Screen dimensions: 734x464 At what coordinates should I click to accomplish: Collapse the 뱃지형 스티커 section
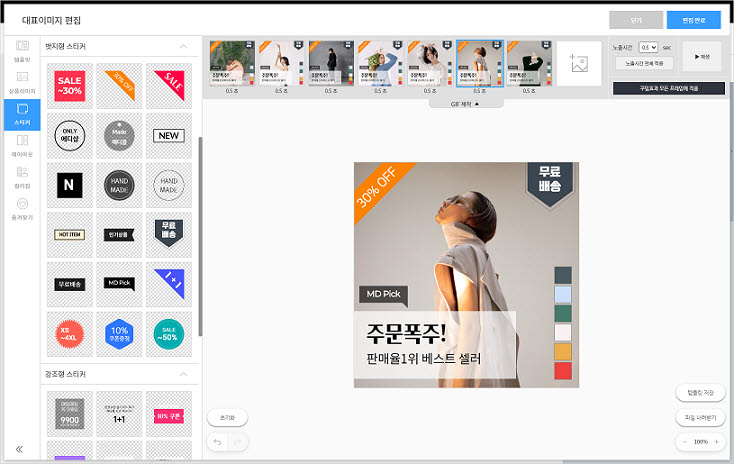183,46
